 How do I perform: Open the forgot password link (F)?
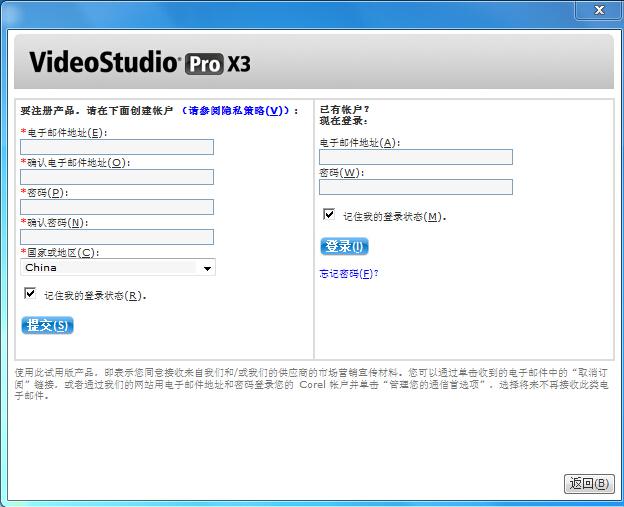point(349,273)
